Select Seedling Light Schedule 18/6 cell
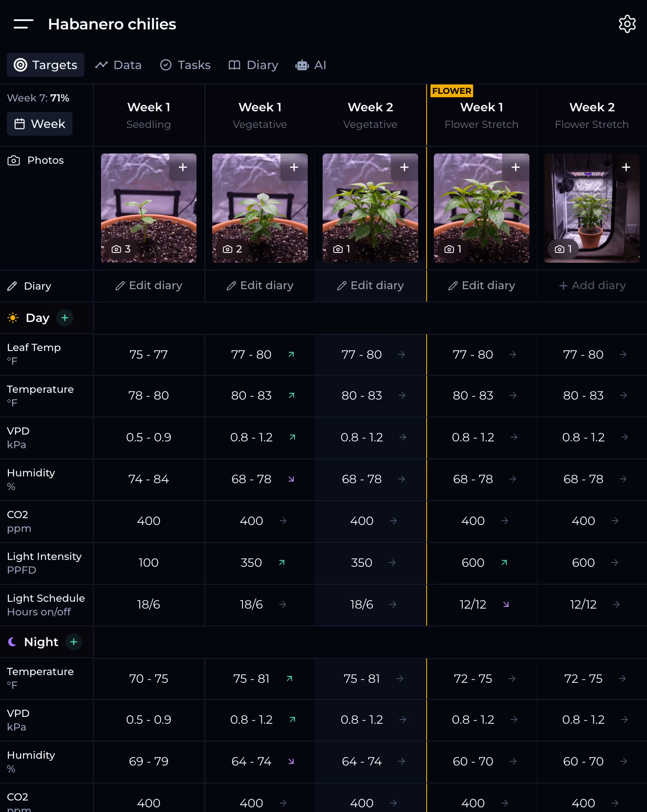647x812 pixels. pos(149,604)
